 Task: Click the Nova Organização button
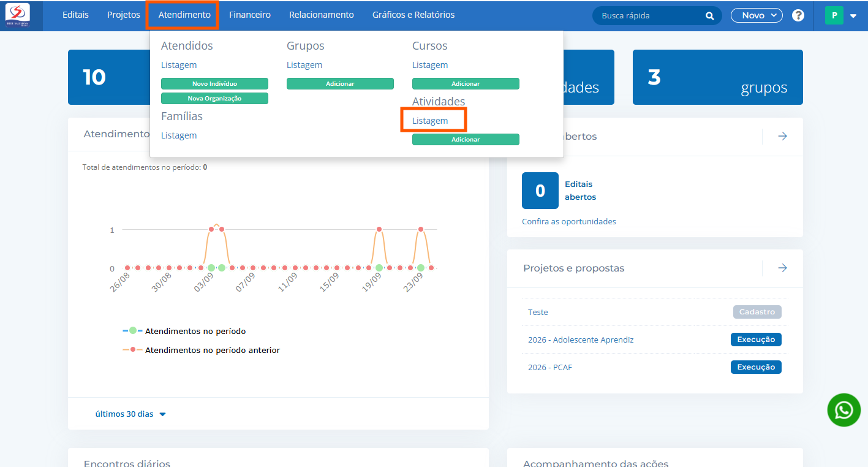[214, 98]
